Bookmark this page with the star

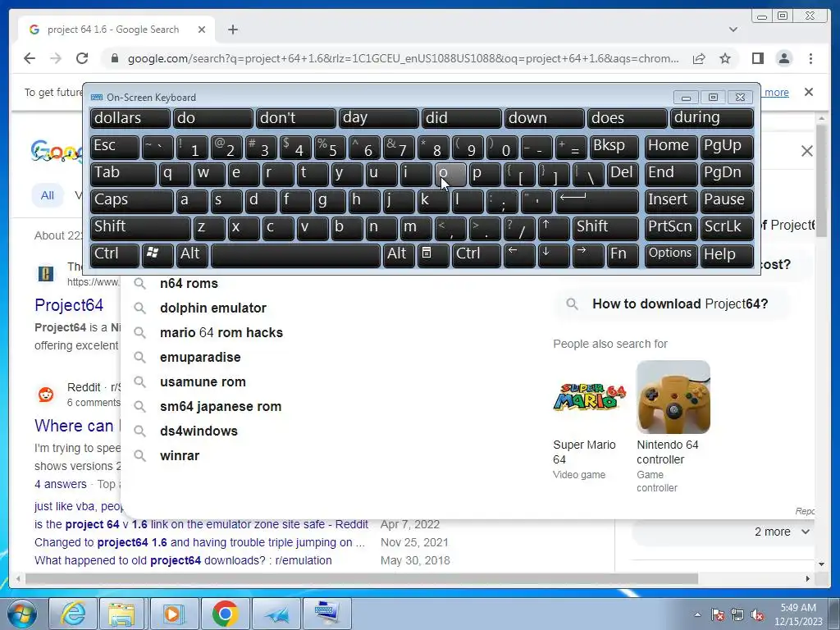click(725, 58)
